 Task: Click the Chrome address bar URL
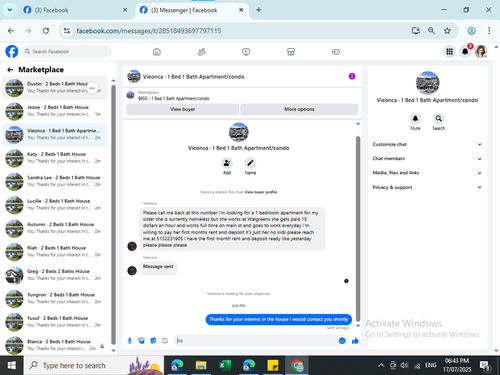149,31
